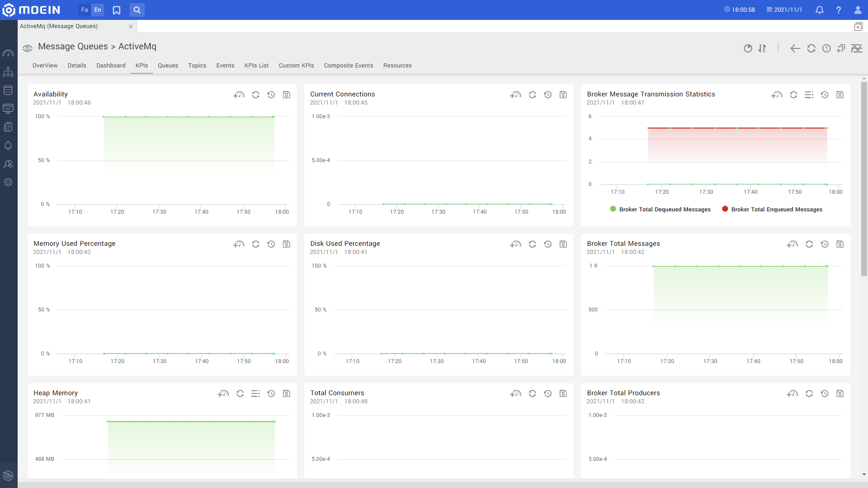The width and height of the screenshot is (868, 488).
Task: Refresh the Current Connections chart
Action: 532,95
